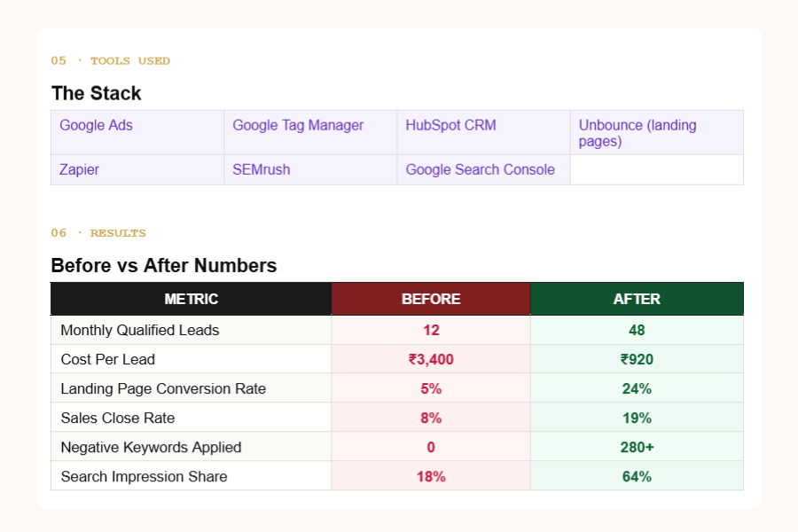This screenshot has width=798, height=532.
Task: Select the HubSpot CRM link
Action: pyautogui.click(x=450, y=125)
